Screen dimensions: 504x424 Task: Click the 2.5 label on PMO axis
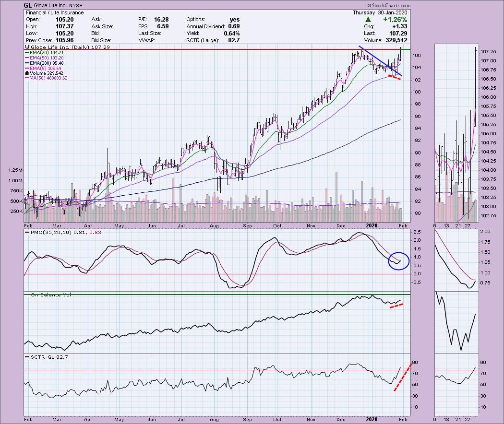417,232
